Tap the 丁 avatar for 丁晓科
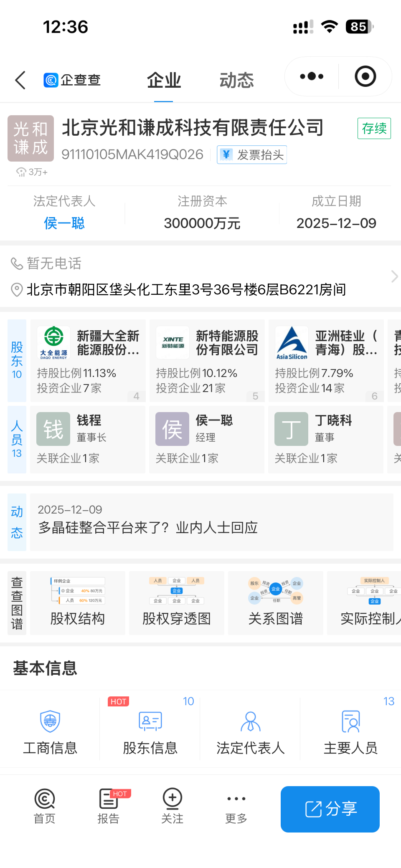 point(291,429)
